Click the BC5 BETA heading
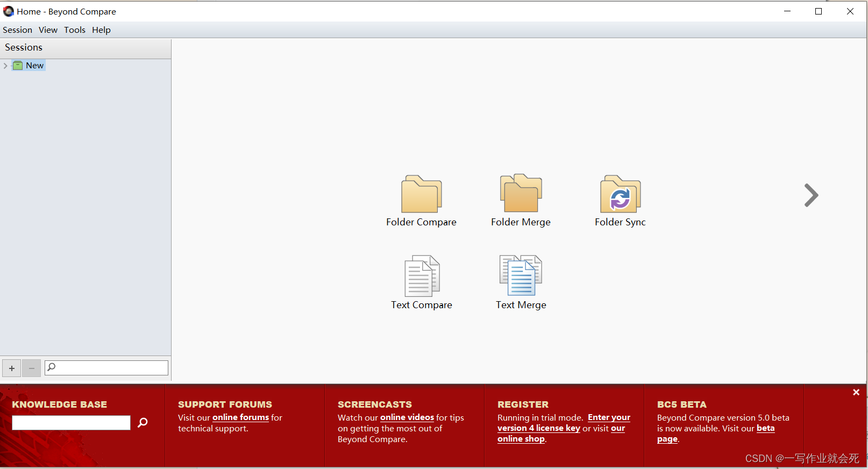The image size is (868, 469). point(682,404)
